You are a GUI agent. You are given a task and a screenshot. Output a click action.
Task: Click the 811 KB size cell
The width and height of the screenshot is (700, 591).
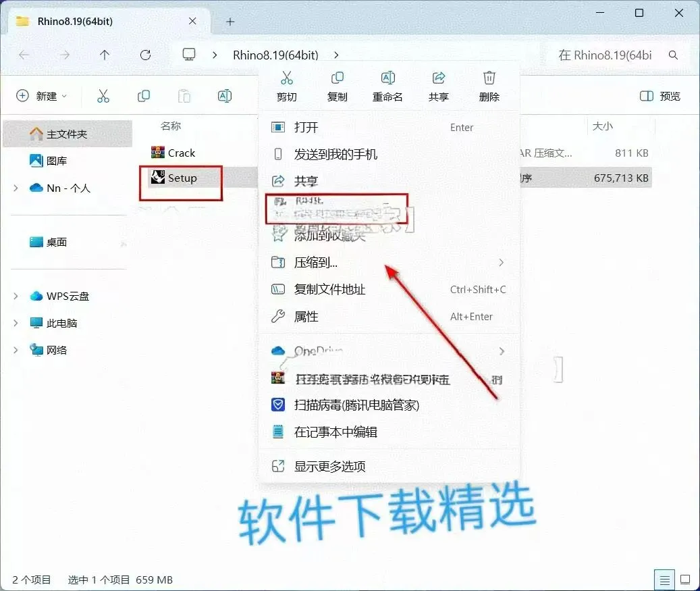coord(632,153)
